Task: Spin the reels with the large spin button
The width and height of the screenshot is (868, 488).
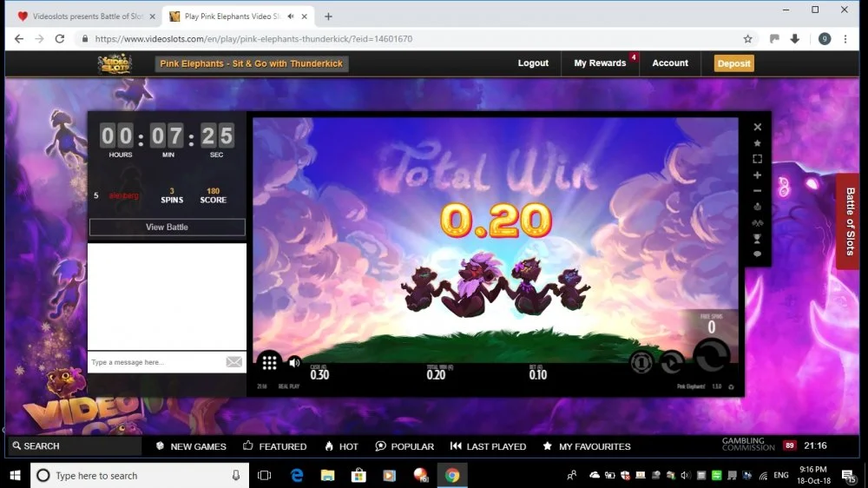Action: coord(712,356)
